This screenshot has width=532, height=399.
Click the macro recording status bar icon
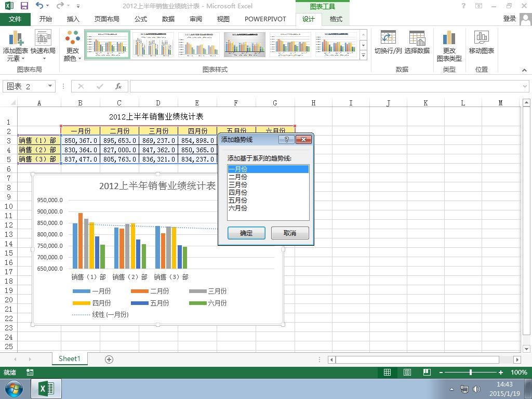(x=30, y=372)
